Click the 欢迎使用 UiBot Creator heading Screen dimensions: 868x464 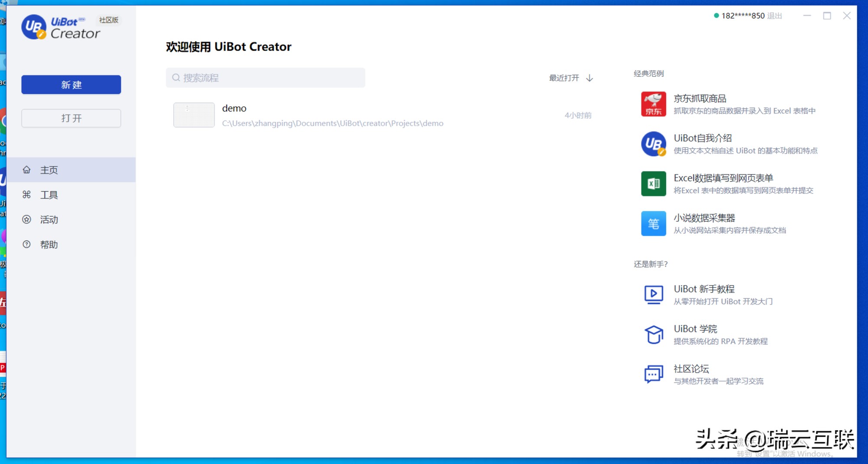point(228,47)
